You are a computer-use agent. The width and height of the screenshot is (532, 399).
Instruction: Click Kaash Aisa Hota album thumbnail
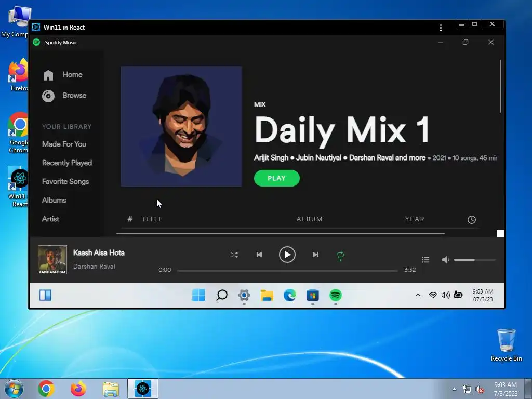tap(52, 260)
